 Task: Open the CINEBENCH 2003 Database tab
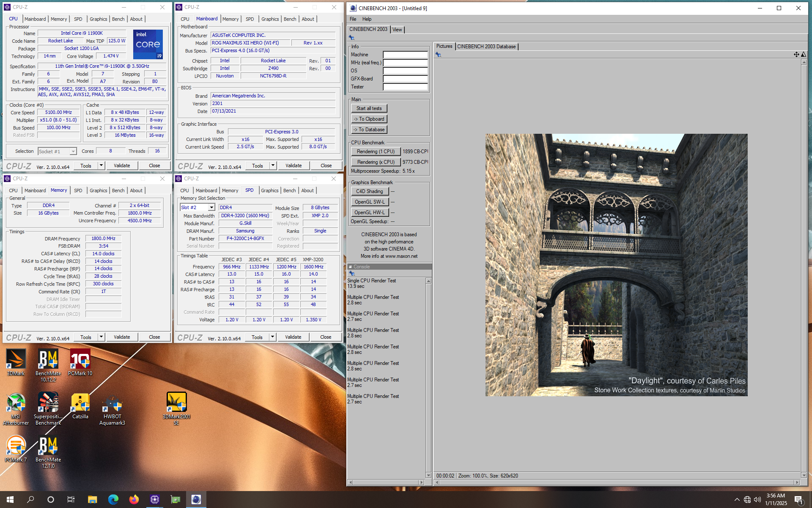point(486,47)
